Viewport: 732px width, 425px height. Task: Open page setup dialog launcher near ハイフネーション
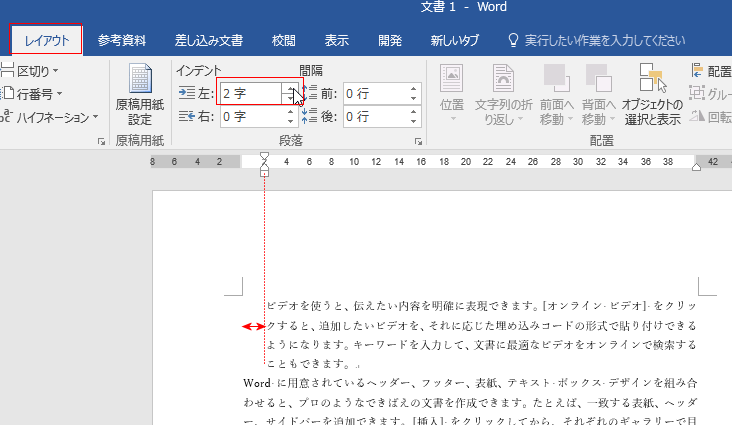101,142
